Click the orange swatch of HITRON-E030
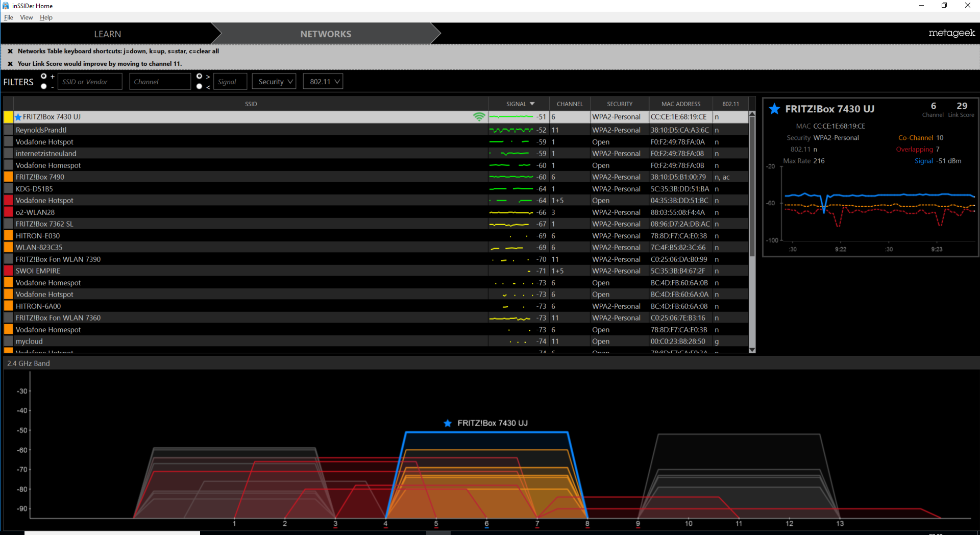Image resolution: width=980 pixels, height=535 pixels. pyautogui.click(x=8, y=236)
